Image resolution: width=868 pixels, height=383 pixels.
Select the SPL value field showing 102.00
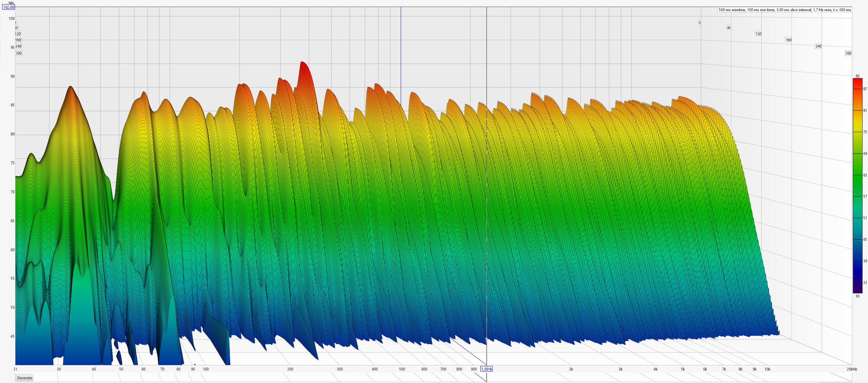[9, 7]
